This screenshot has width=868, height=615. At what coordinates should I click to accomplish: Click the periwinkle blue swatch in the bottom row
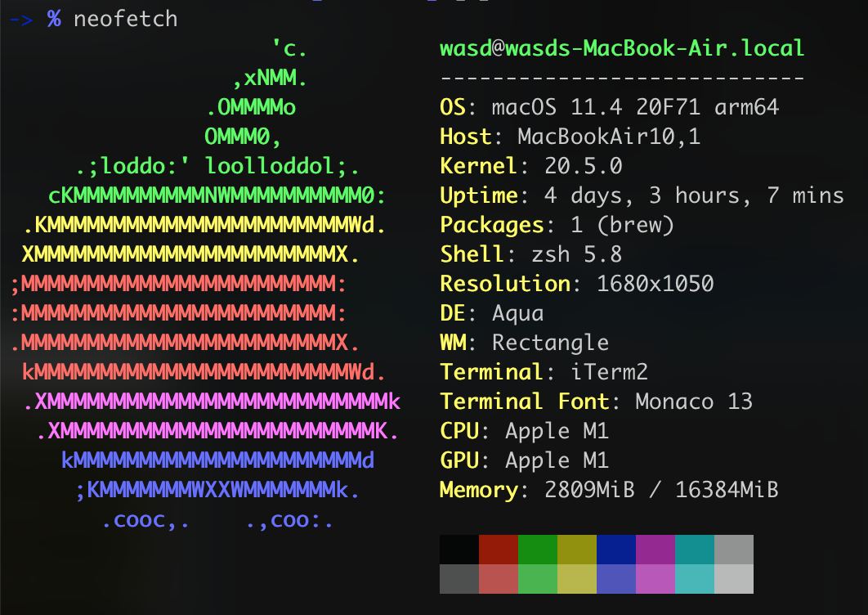pyautogui.click(x=616, y=579)
